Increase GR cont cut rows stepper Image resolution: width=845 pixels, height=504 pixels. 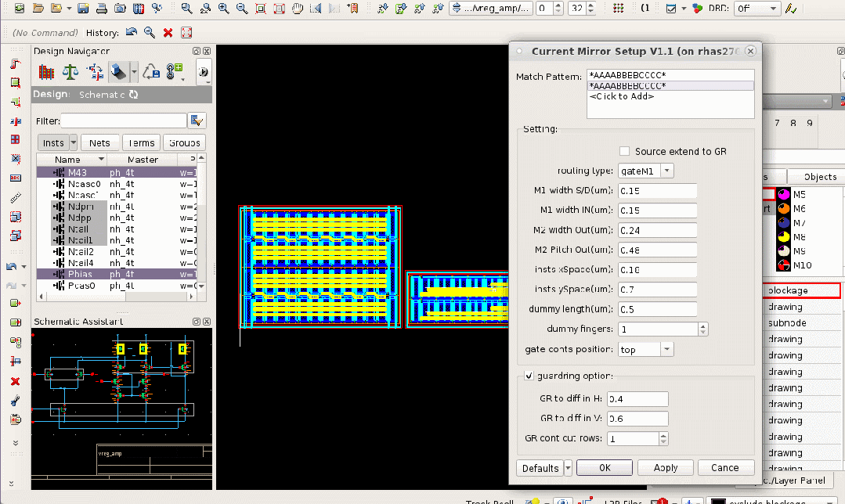(663, 436)
